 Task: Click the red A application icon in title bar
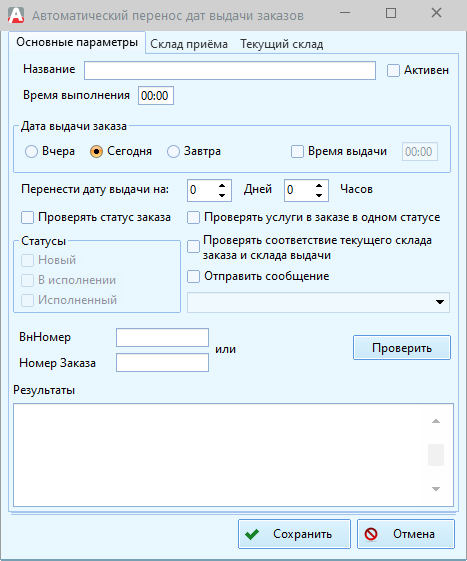pos(16,15)
